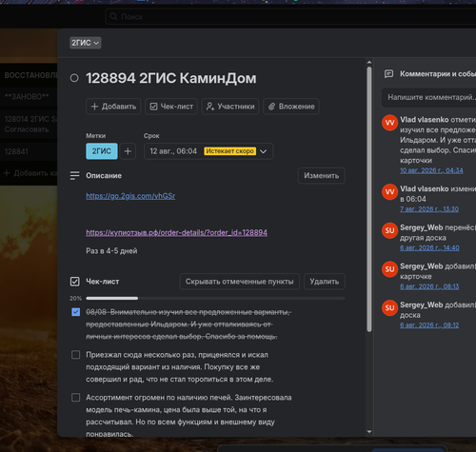This screenshot has width=476, height=452.
Task: Open the Участники members picker
Action: tap(230, 107)
